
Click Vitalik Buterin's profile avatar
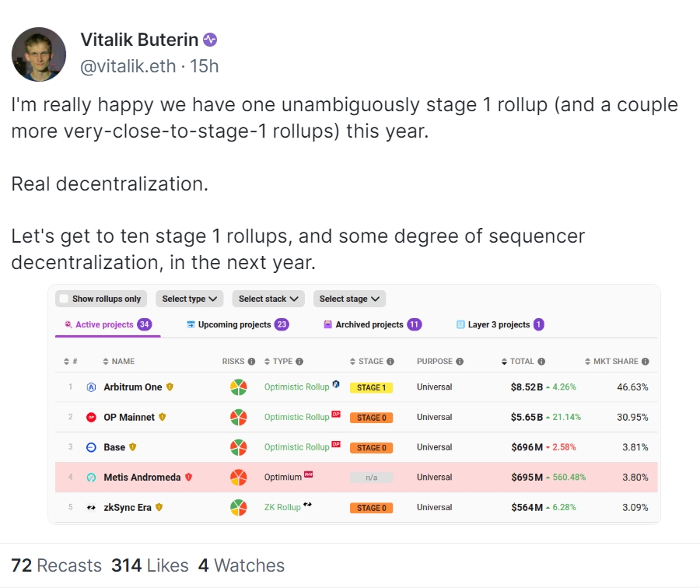[x=39, y=54]
